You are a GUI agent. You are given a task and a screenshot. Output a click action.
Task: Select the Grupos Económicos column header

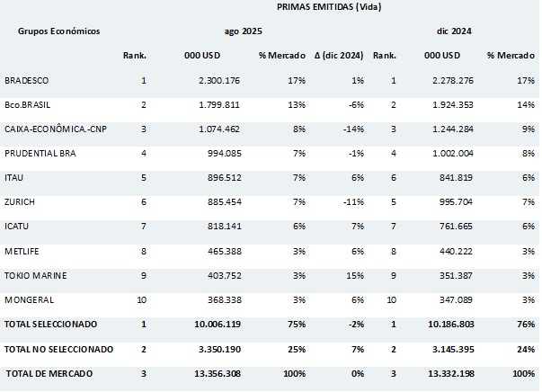point(58,31)
